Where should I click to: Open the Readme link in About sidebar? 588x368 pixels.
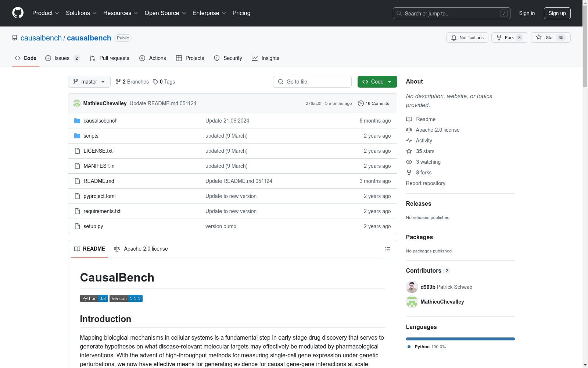coord(421,119)
